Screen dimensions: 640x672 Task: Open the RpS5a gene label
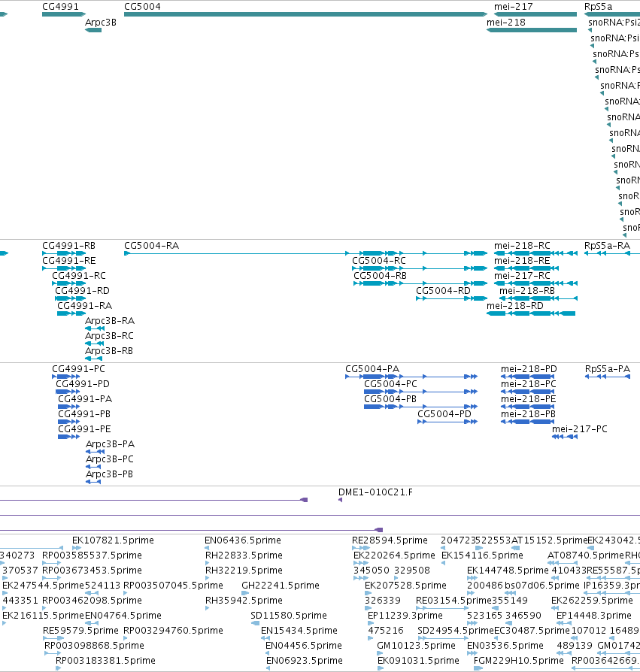(x=598, y=7)
